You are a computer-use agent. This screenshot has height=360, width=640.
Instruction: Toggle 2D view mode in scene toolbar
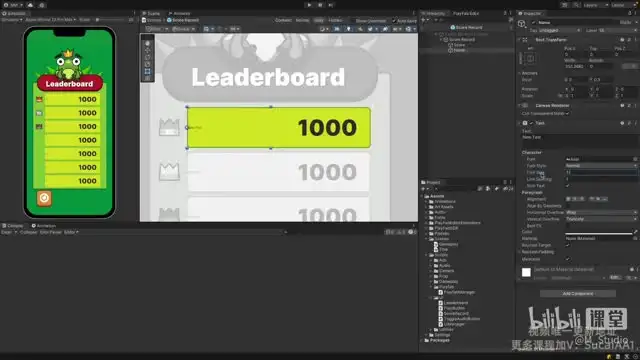point(337,29)
